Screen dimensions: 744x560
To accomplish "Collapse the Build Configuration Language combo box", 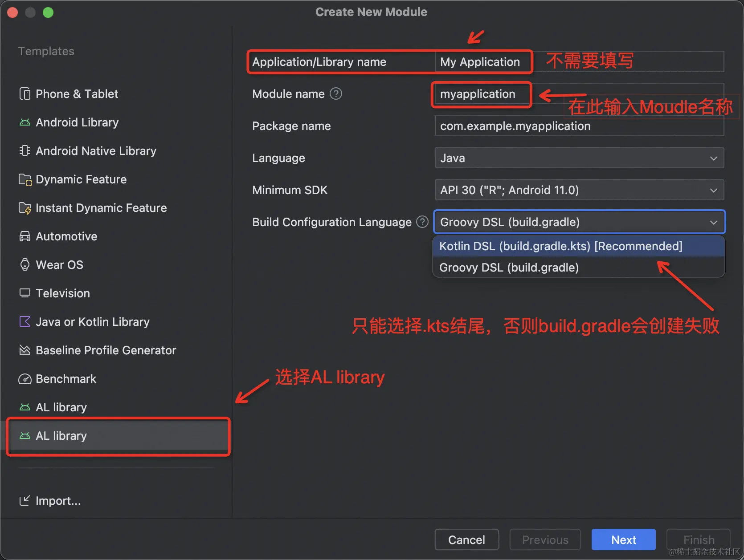I will 579,222.
